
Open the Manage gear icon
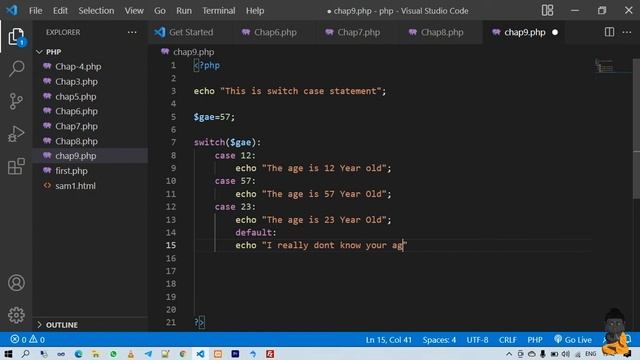pos(16,315)
